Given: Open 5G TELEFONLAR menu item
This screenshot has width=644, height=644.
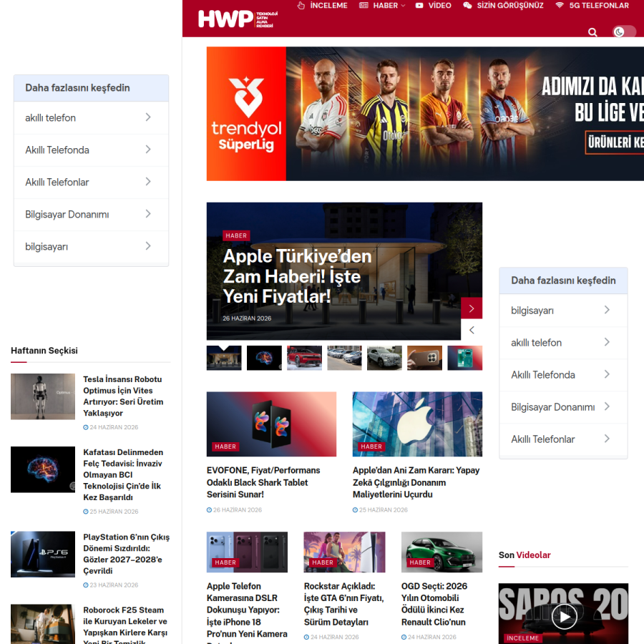Looking at the screenshot, I should (599, 5).
